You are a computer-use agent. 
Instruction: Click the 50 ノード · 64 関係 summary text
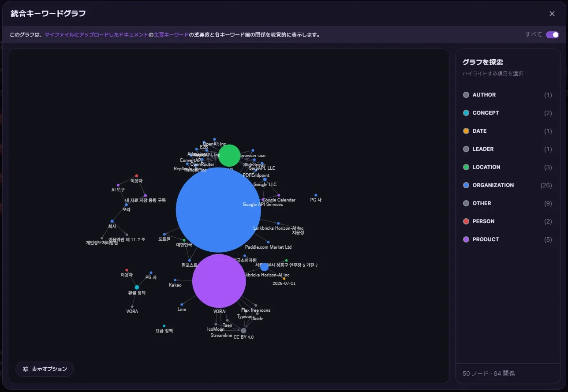click(x=489, y=373)
